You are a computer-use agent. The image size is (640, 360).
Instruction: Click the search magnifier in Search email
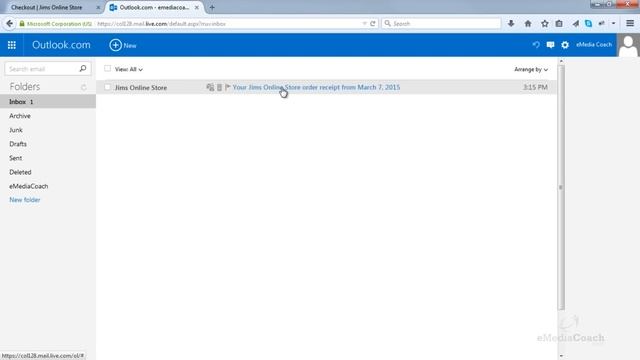tap(83, 69)
